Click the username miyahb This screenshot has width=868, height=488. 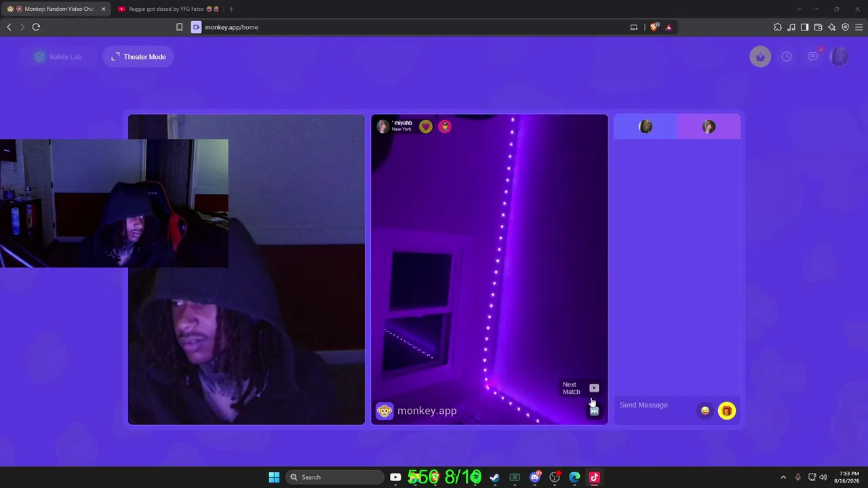403,123
